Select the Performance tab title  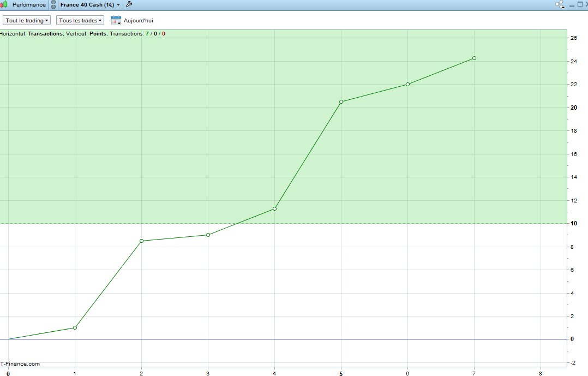[29, 5]
